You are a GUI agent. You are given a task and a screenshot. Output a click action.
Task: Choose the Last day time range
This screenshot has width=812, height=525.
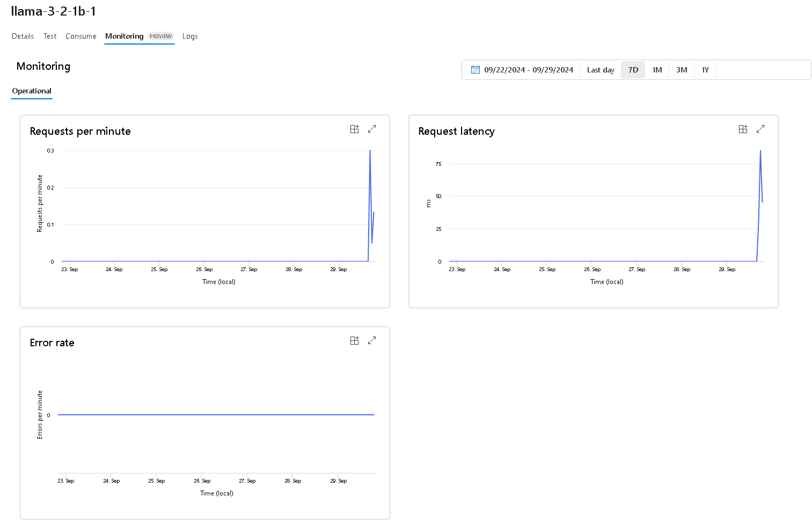pos(601,70)
